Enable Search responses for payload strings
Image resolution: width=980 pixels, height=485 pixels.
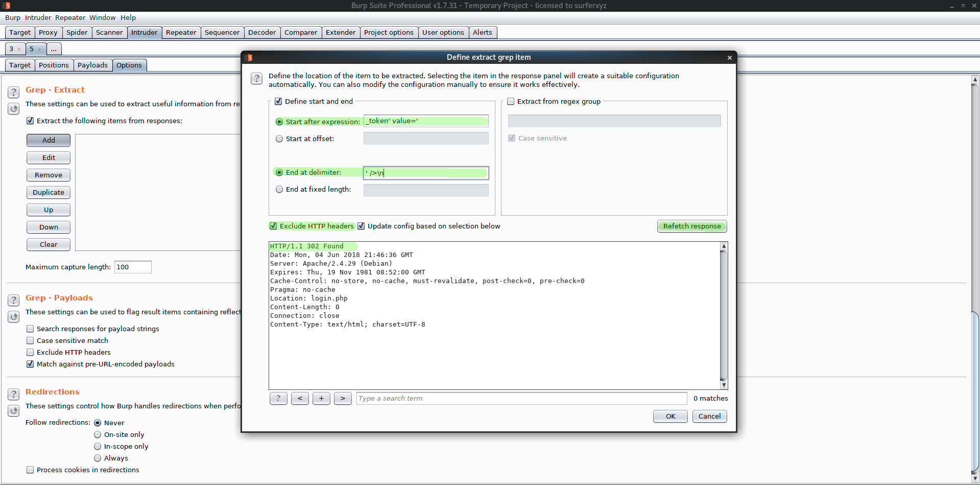[x=30, y=329]
